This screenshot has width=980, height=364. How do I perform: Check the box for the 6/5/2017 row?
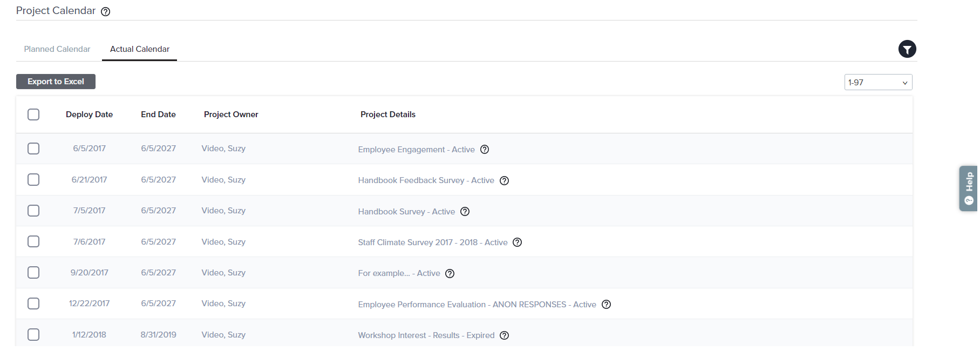click(33, 149)
